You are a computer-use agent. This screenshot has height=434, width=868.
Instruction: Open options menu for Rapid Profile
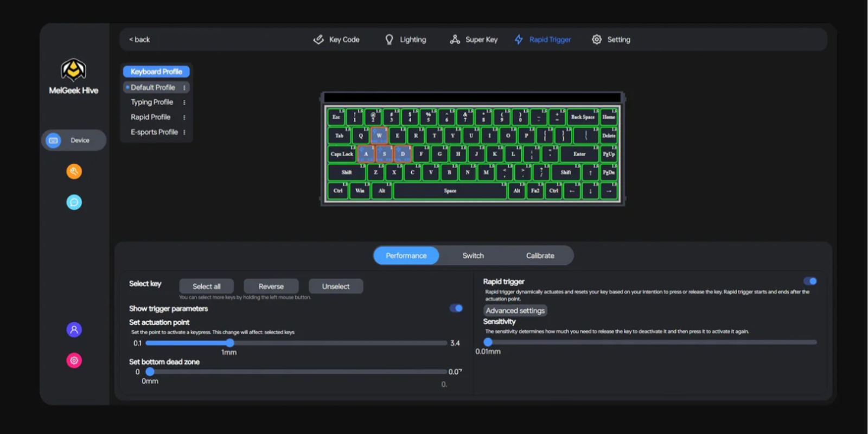pyautogui.click(x=184, y=117)
